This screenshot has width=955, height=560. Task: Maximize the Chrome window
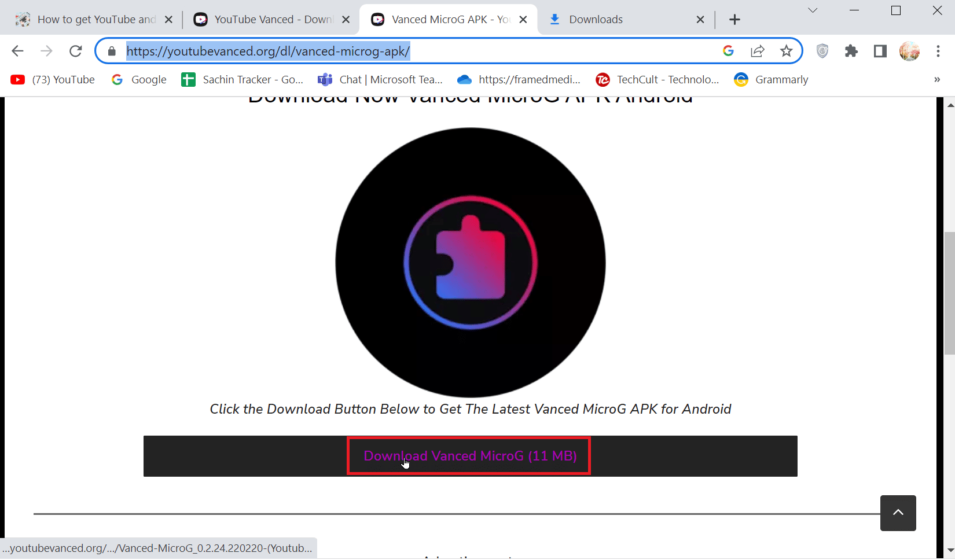(896, 10)
